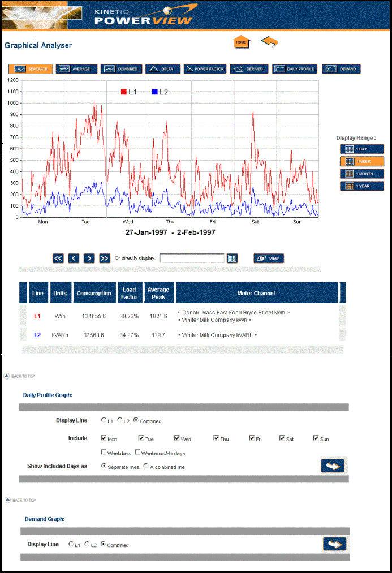Click the Load Factor column header

click(x=130, y=293)
